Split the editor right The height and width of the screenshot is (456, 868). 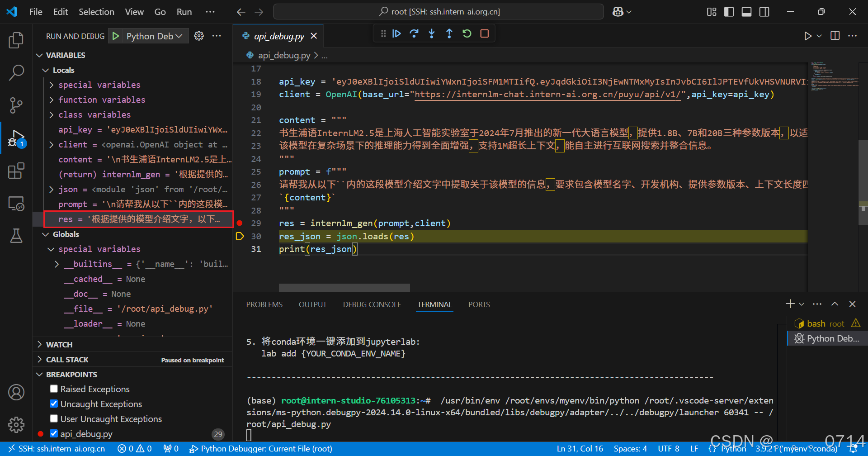click(x=835, y=36)
